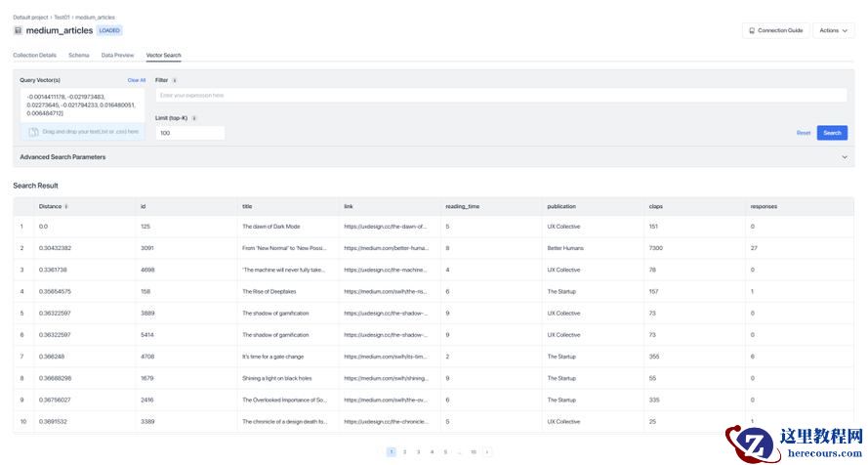Click the Distance column info icon
Image resolution: width=868 pixels, height=465 pixels.
pos(66,206)
